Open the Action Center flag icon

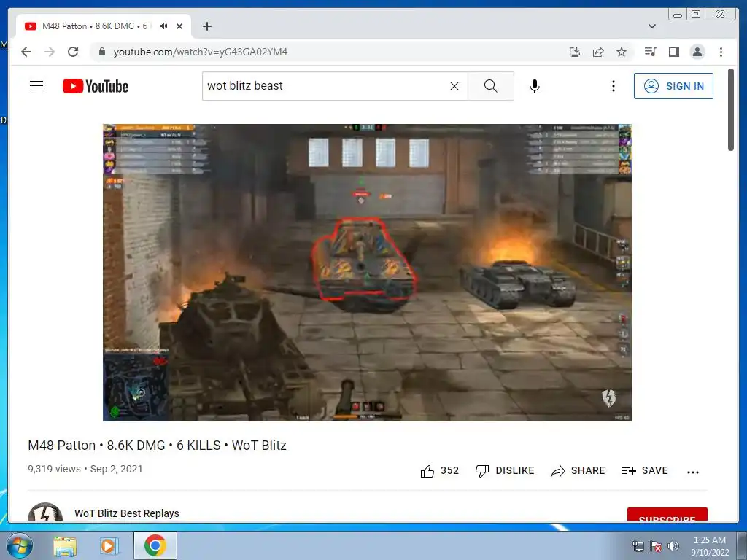click(656, 546)
